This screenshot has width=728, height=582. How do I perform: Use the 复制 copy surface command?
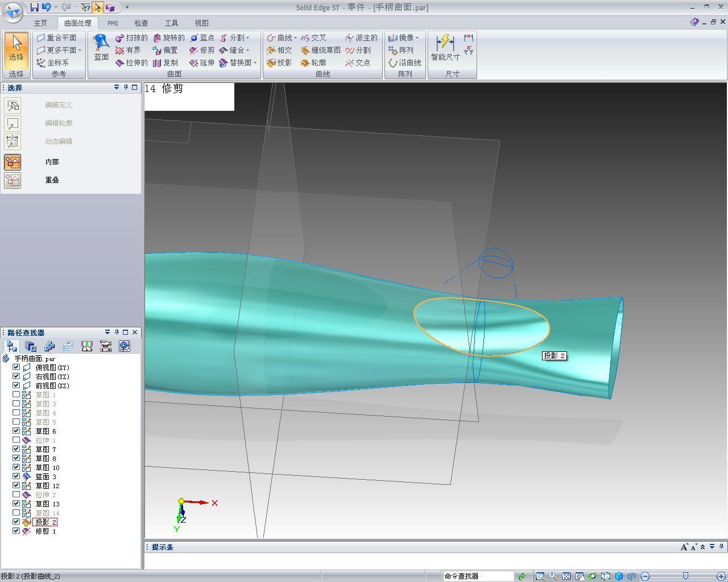[x=165, y=63]
